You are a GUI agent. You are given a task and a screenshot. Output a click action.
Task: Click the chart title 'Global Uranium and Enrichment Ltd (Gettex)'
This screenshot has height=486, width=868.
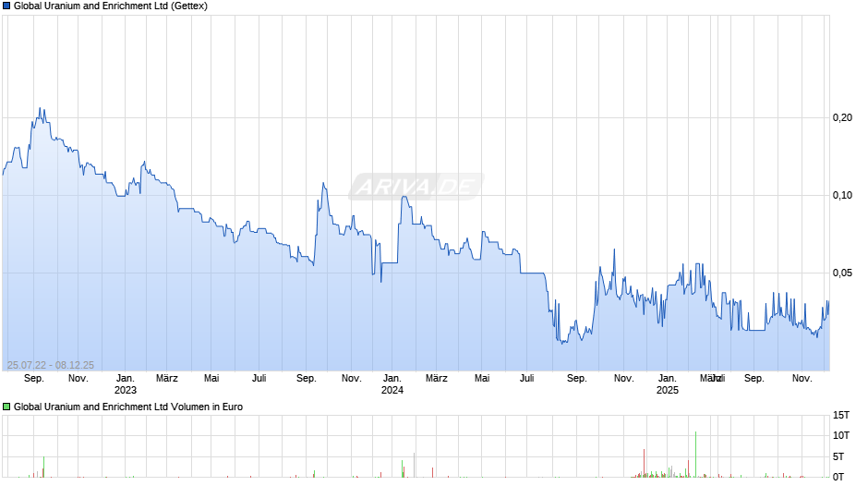point(111,6)
